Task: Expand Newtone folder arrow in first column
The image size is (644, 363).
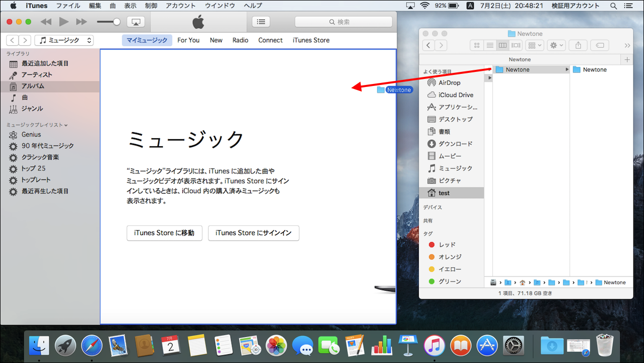Action: [x=567, y=70]
